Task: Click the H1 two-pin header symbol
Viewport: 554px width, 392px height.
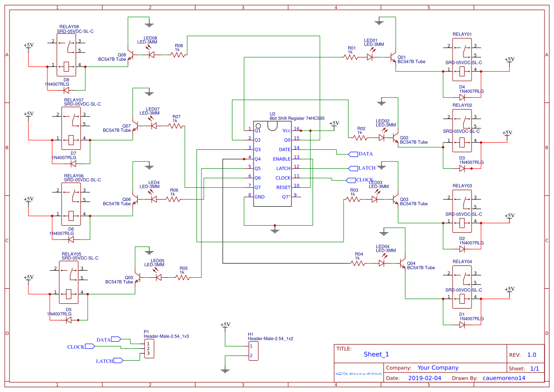Action: click(x=253, y=351)
